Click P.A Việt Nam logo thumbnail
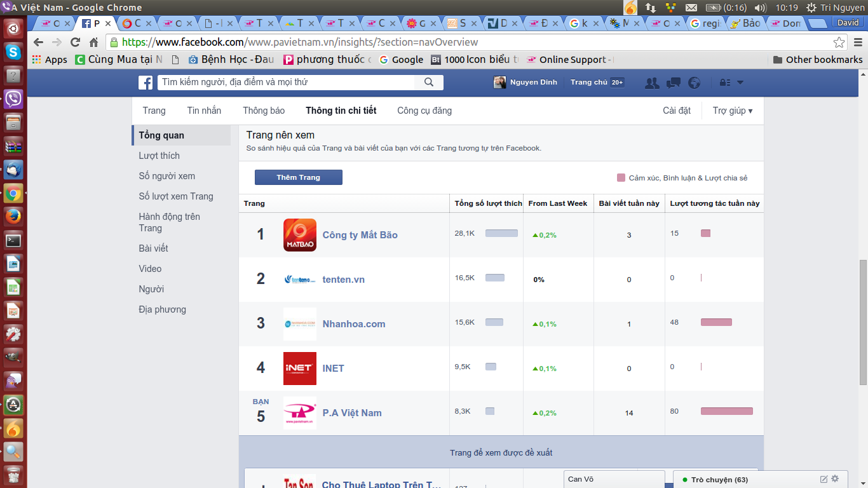This screenshot has height=488, width=868. [300, 413]
